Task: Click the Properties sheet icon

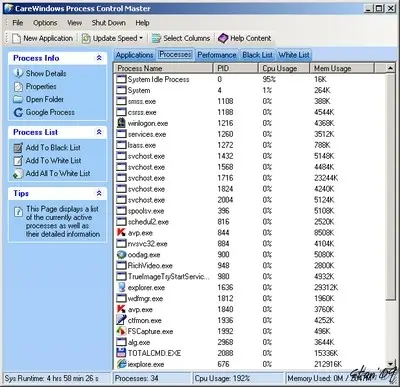Action: click(18, 87)
